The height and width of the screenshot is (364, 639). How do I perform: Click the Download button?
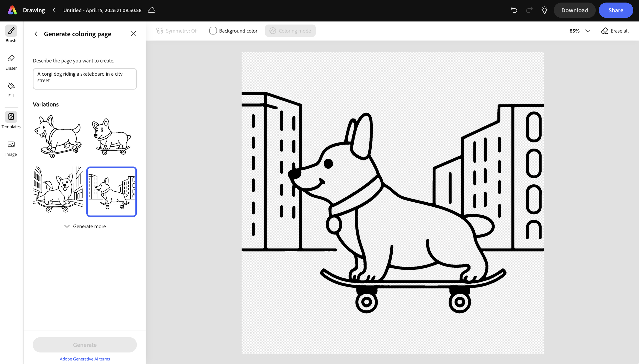coord(574,10)
